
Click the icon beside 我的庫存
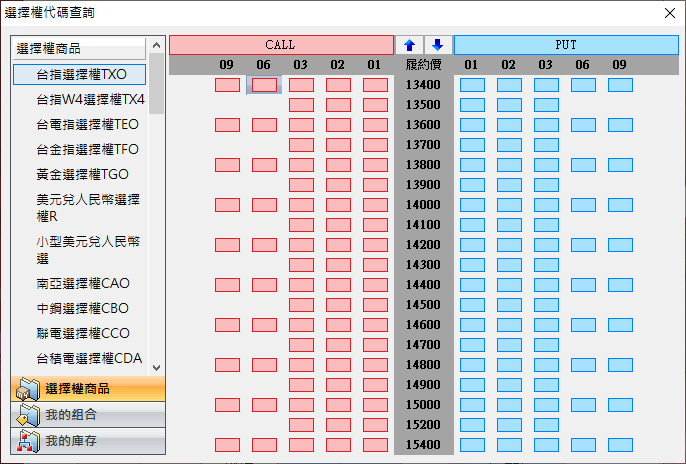click(28, 441)
